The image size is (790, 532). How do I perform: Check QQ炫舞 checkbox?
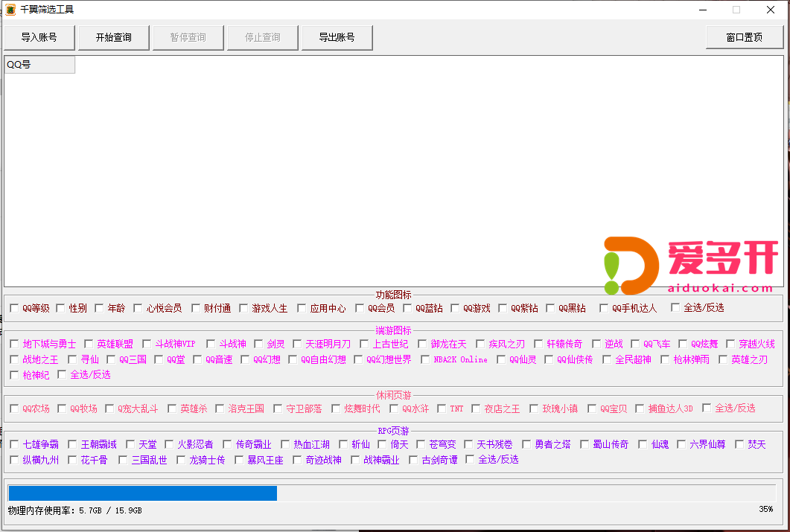[684, 344]
